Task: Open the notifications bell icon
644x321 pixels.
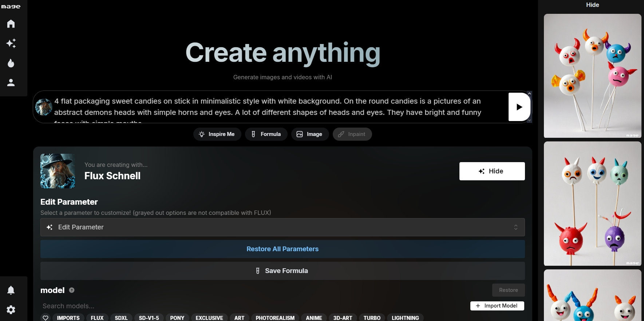Action: (x=11, y=290)
